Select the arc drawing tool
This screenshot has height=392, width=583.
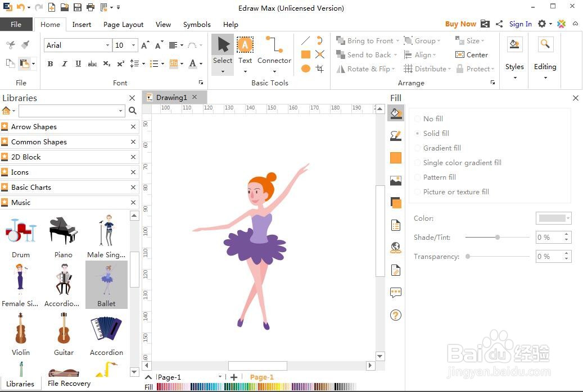(319, 40)
